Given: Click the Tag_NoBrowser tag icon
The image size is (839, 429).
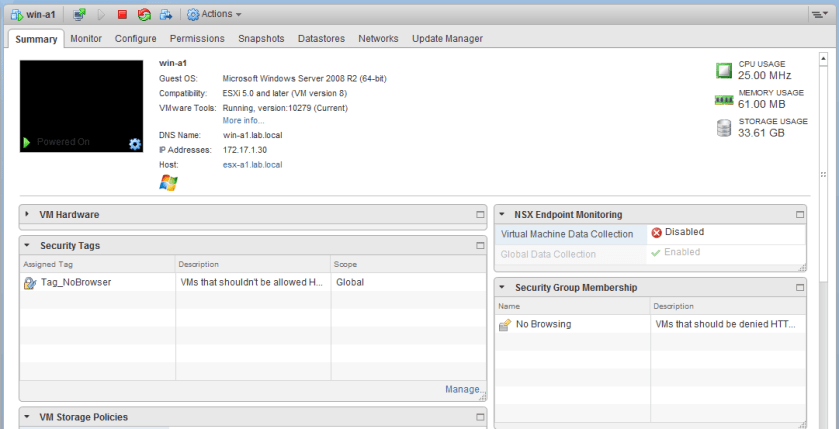Looking at the screenshot, I should point(29,283).
